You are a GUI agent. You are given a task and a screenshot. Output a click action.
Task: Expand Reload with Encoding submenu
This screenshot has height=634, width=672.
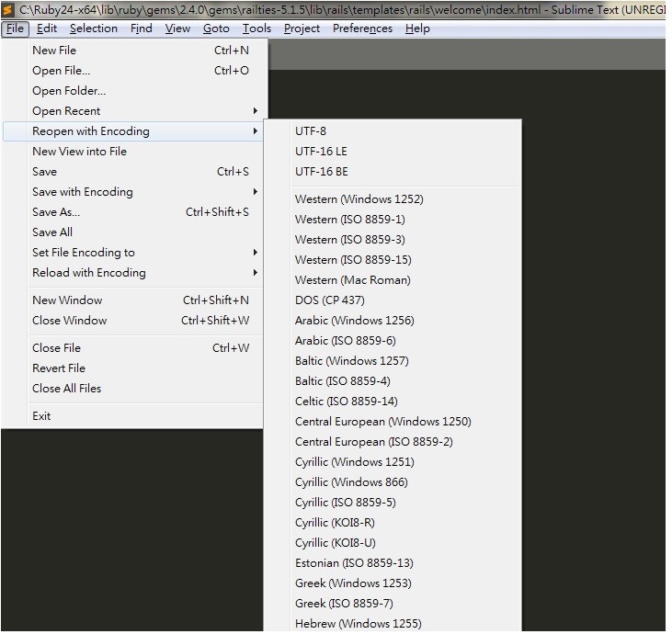click(133, 273)
